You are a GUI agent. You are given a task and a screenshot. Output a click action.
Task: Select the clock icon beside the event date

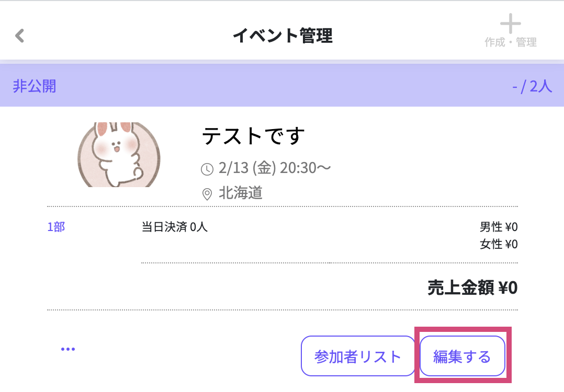coord(206,168)
